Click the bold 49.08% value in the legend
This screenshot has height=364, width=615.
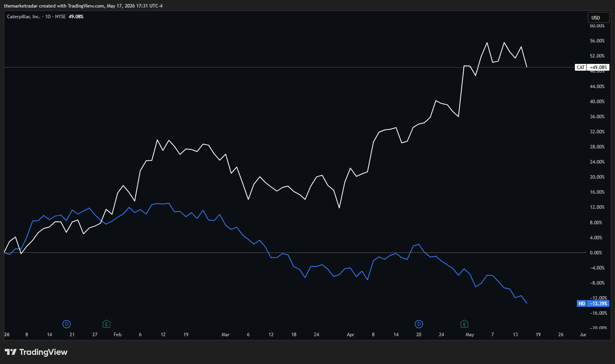click(x=76, y=17)
